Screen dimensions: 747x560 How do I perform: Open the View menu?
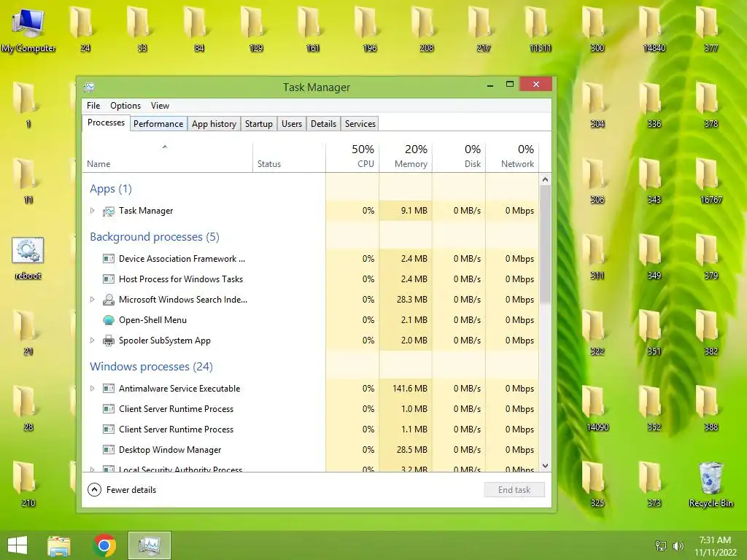pos(160,106)
